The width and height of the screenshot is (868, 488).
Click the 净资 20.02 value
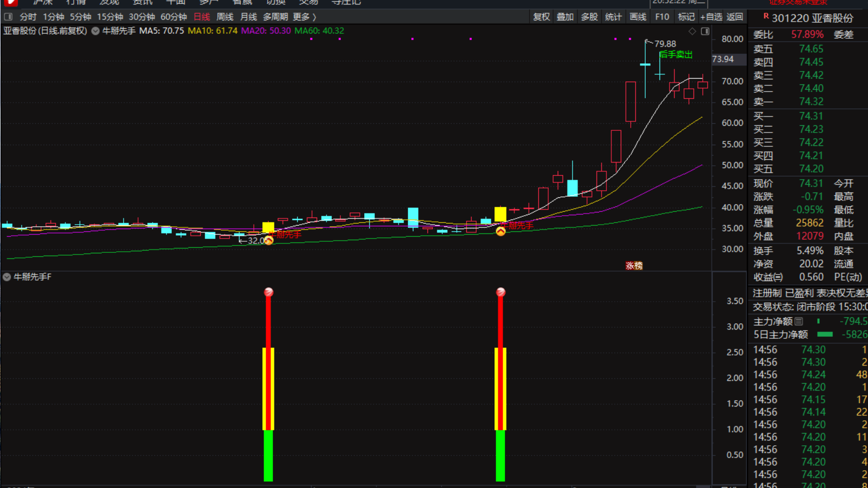point(811,264)
